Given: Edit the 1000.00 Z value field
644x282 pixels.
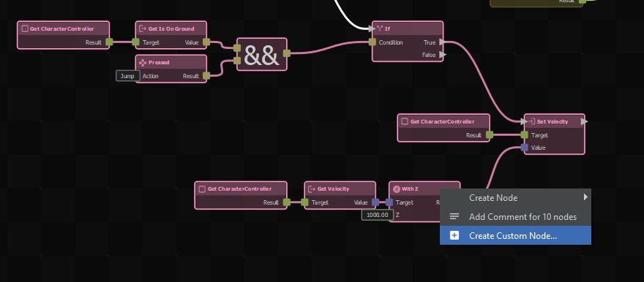Looking at the screenshot, I should (x=377, y=215).
